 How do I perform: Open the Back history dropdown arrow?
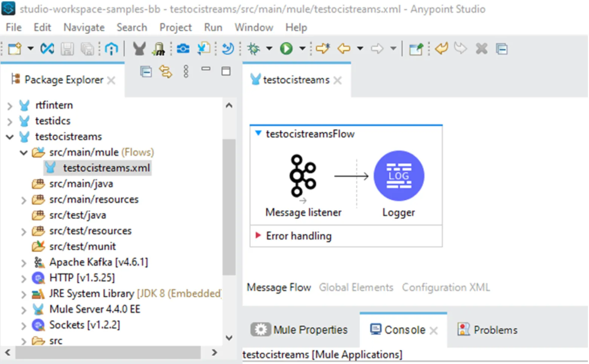(x=360, y=49)
